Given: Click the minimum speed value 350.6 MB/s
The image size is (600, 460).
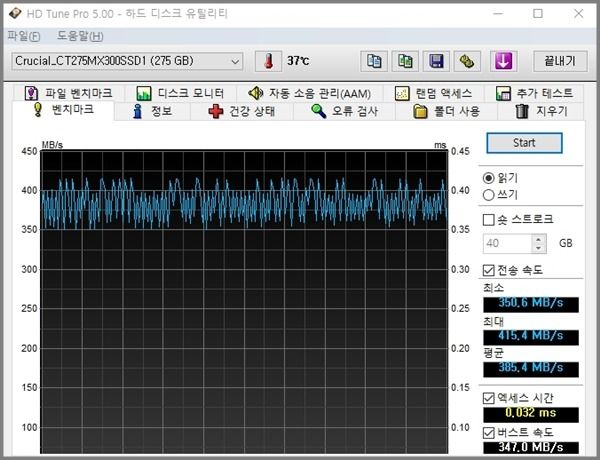Looking at the screenshot, I should [531, 303].
